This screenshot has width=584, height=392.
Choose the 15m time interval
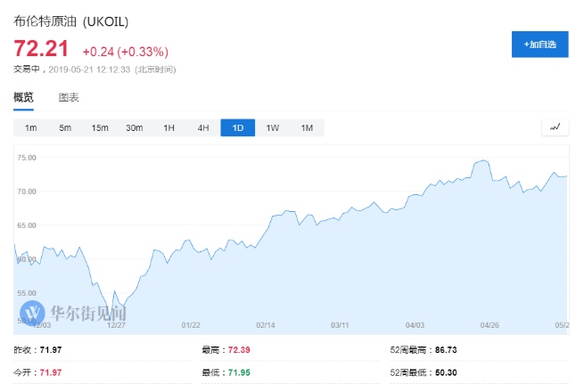coord(99,128)
